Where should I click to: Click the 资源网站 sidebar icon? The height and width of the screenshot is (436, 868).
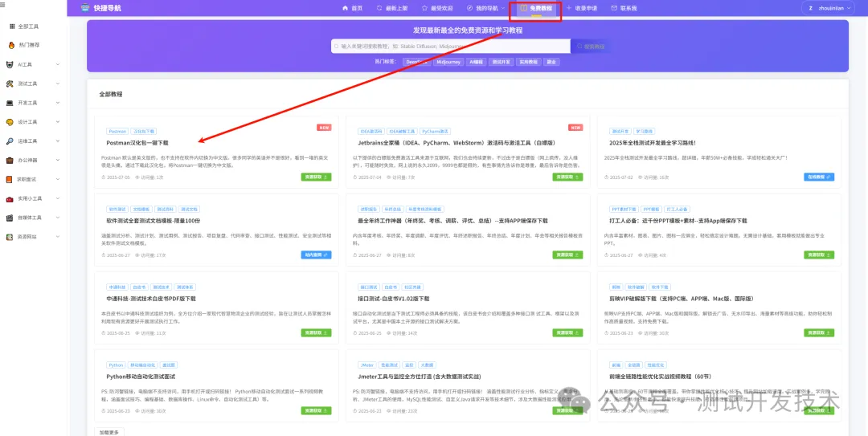point(10,237)
